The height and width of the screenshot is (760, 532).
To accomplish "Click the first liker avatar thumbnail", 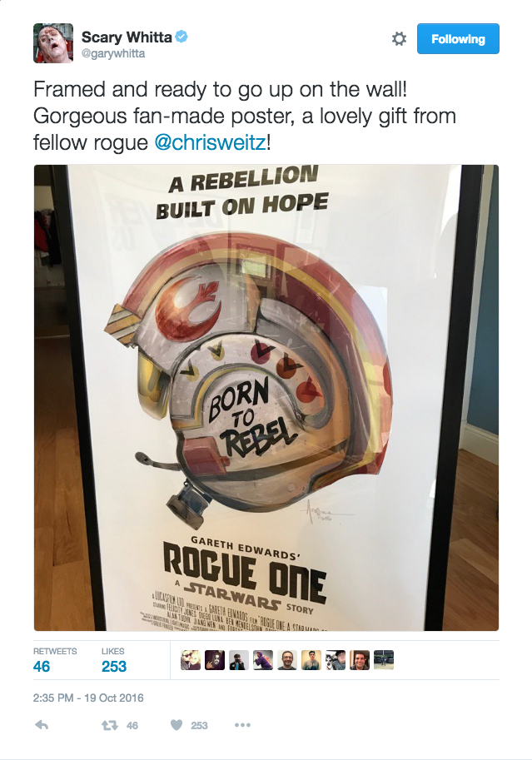I will [x=191, y=660].
